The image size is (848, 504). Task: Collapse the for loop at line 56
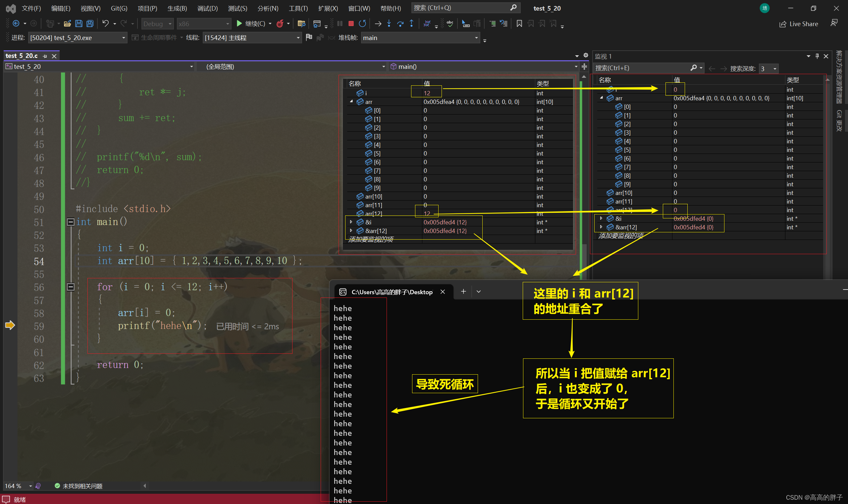71,287
